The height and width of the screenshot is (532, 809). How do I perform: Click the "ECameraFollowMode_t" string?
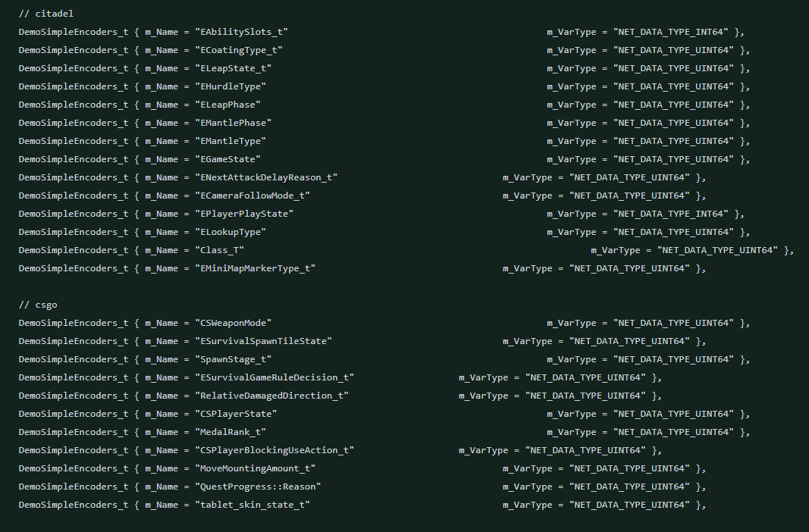click(x=252, y=196)
